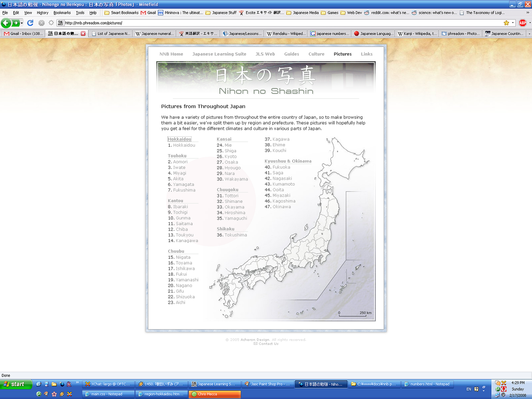This screenshot has height=399, width=532.
Task: Expand the list-all-tabs dropdown arrow
Action: pos(529,34)
